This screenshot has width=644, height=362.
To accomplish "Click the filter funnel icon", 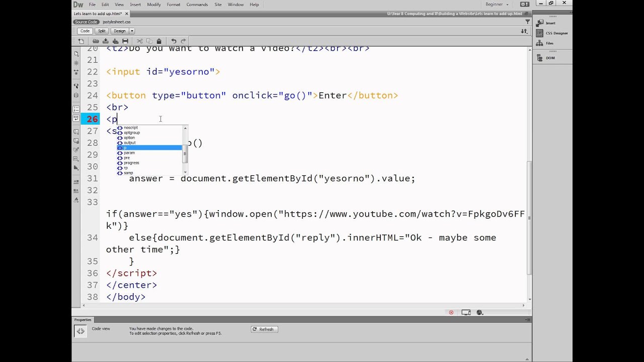I will coord(528,22).
